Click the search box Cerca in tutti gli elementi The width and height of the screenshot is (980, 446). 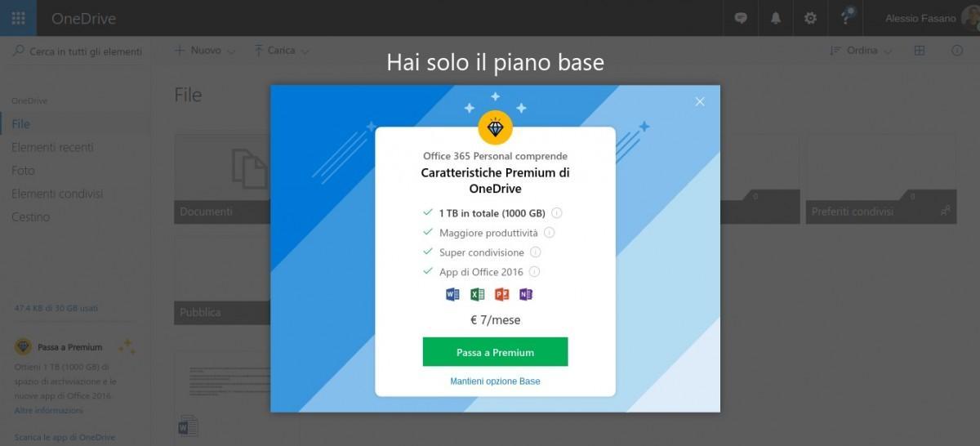[x=78, y=51]
